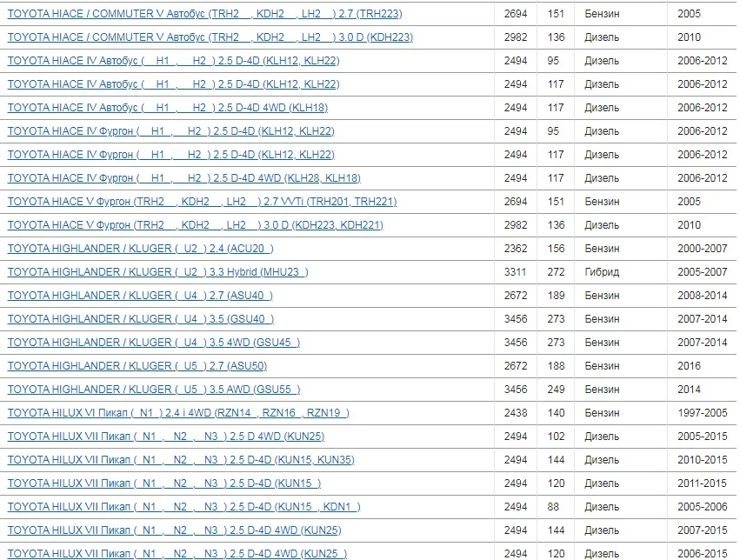Select the 3311 engine displacement cell
The width and height of the screenshot is (740, 560).
(516, 272)
